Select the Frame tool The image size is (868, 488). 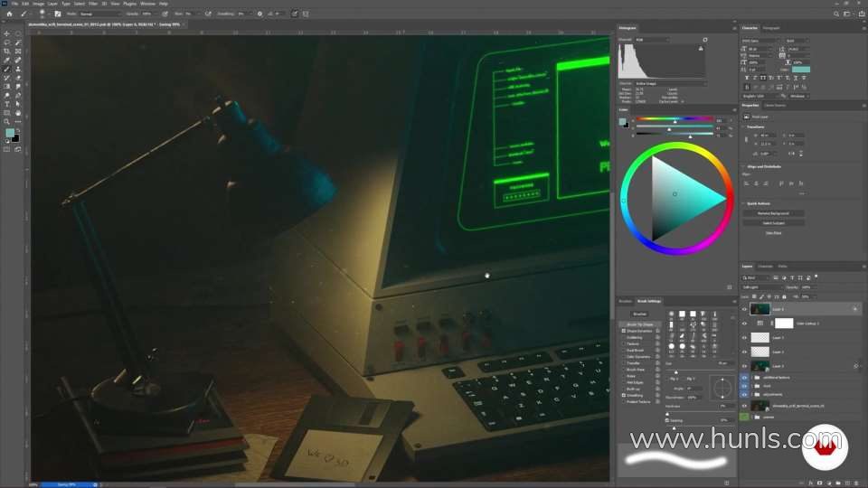(18, 52)
